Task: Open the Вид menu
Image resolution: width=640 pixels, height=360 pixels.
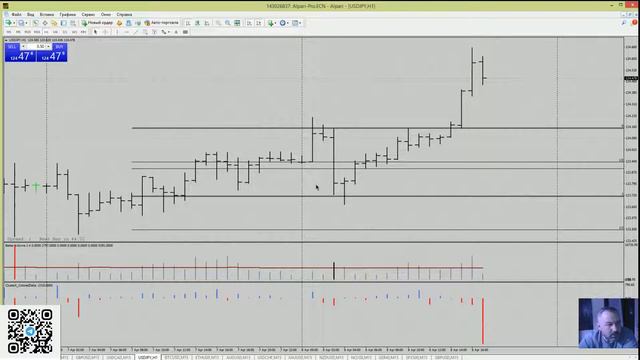Action: click(31, 14)
